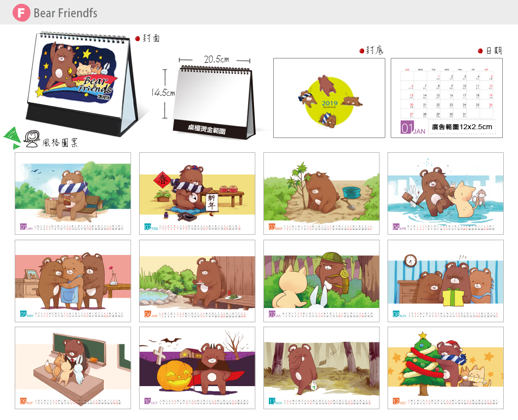Select the December Christmas tree thumbnail

(446, 368)
